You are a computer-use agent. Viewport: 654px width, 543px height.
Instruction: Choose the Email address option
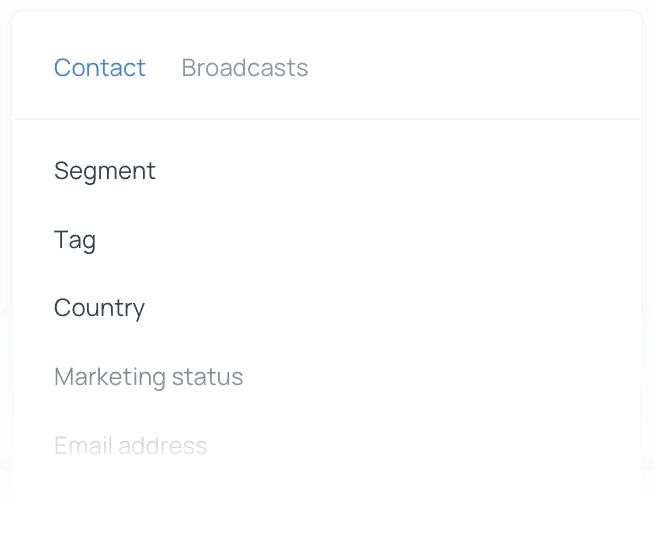coord(131,446)
